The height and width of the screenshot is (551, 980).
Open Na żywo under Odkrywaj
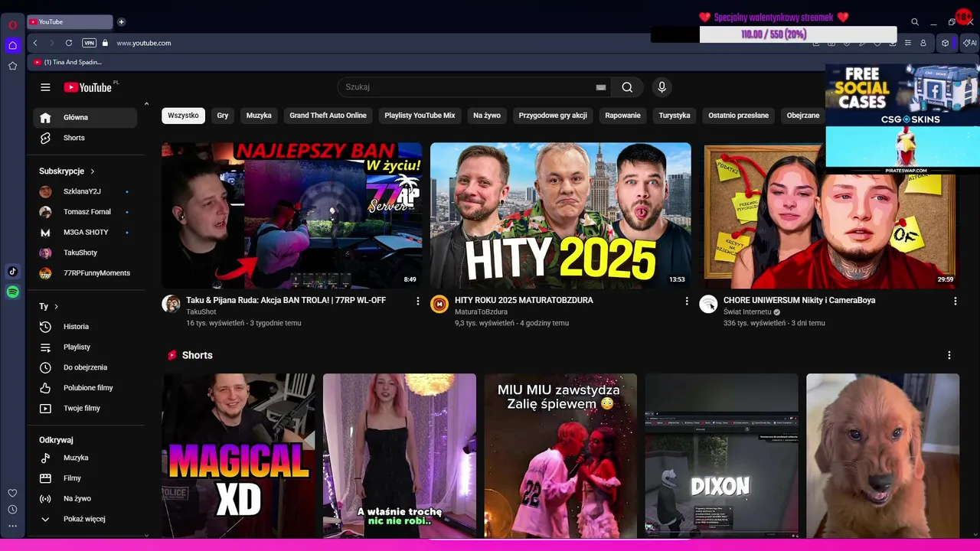[x=85, y=498]
